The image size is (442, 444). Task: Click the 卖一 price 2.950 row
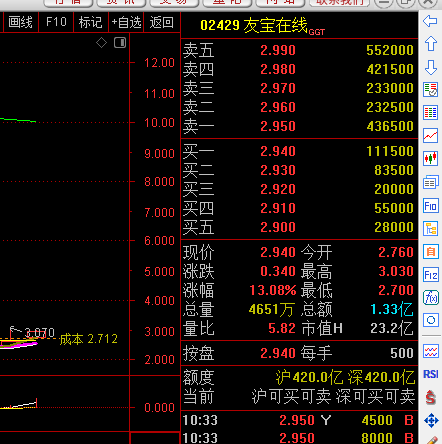(x=299, y=126)
